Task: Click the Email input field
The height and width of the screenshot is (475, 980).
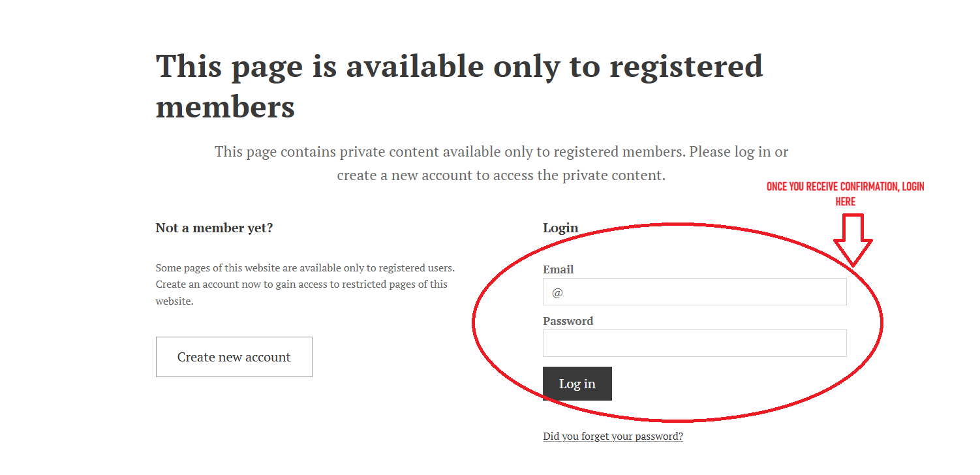Action: click(694, 292)
